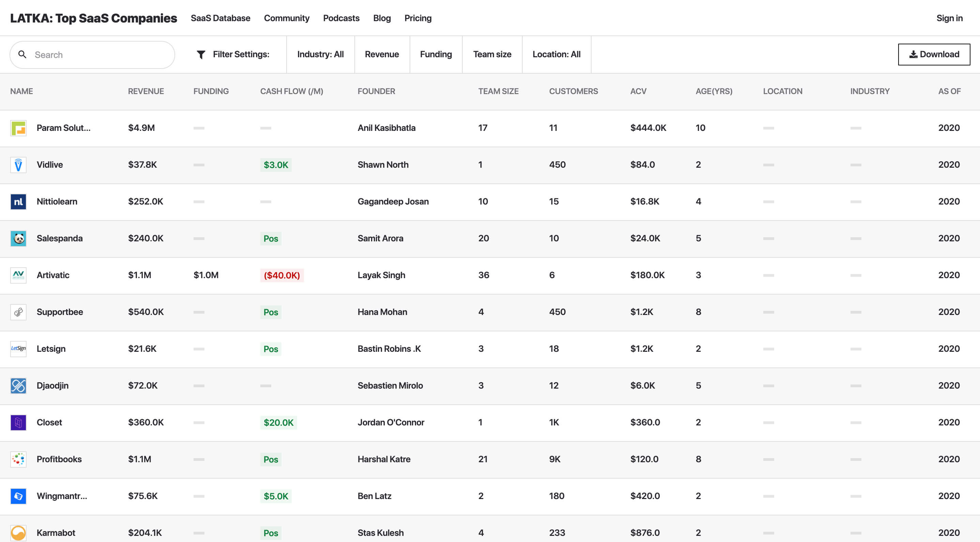Screen dimensions: 980x542
Task: Click founder name Jordan O'Connor
Action: click(391, 422)
